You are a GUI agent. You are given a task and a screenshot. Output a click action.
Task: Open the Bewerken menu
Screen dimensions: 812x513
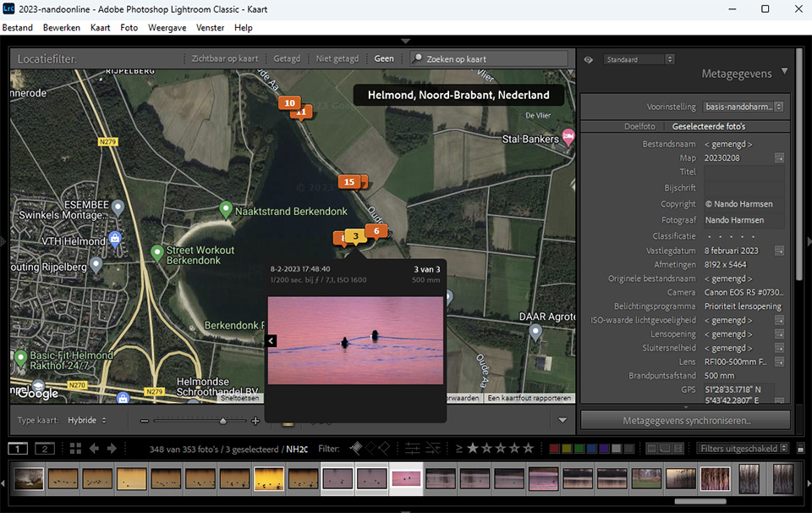[62, 27]
